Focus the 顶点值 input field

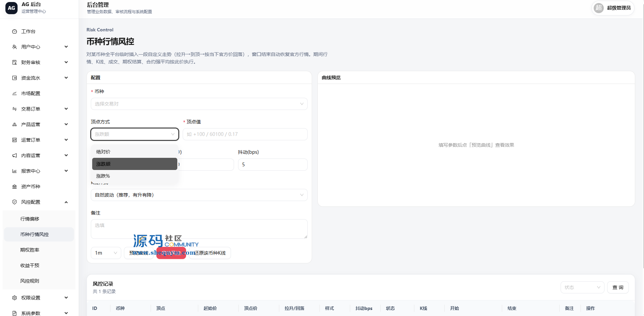(245, 134)
